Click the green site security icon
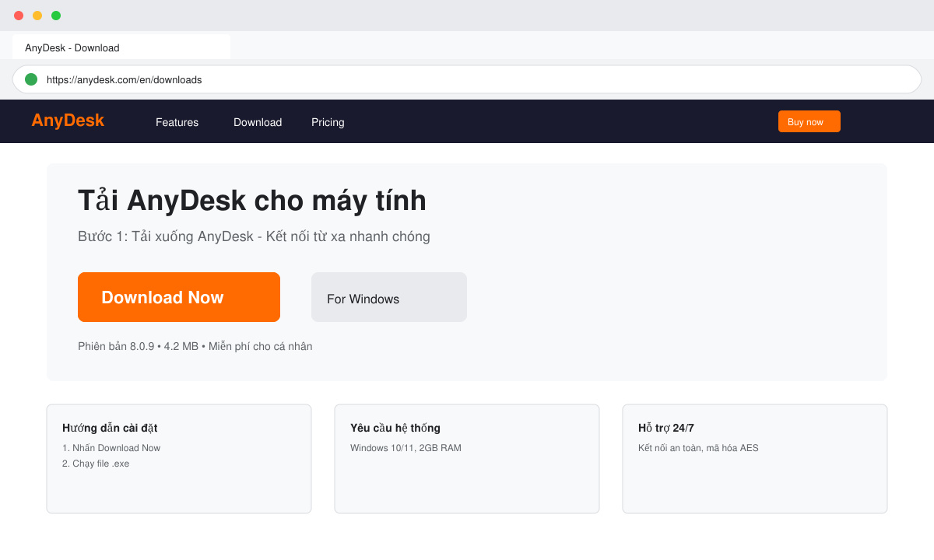The height and width of the screenshot is (560, 934). click(31, 79)
